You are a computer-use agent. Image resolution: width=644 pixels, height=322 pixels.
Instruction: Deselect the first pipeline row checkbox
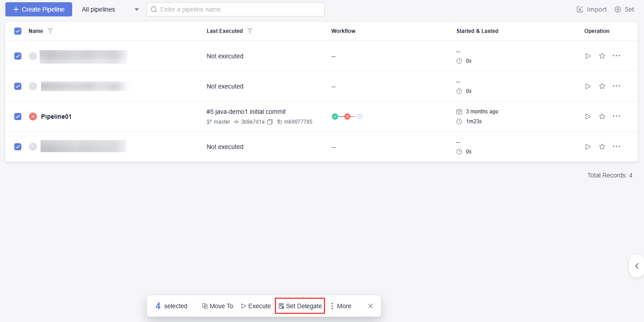pos(18,56)
